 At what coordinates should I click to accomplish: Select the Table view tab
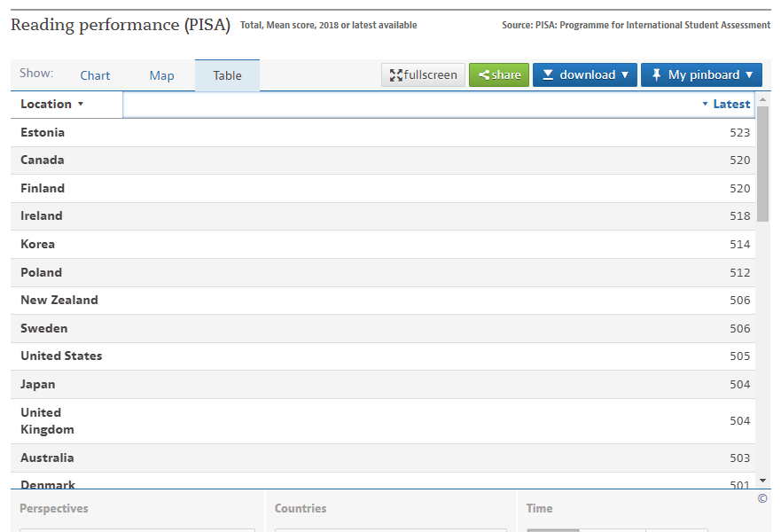click(227, 75)
